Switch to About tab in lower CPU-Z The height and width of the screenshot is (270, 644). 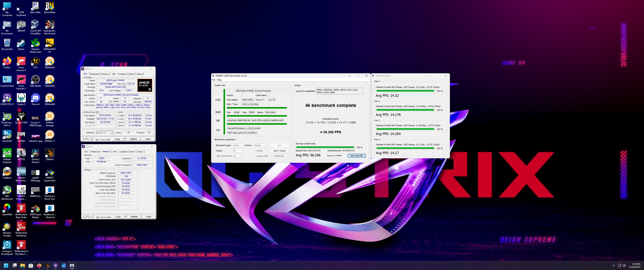[x=140, y=152]
